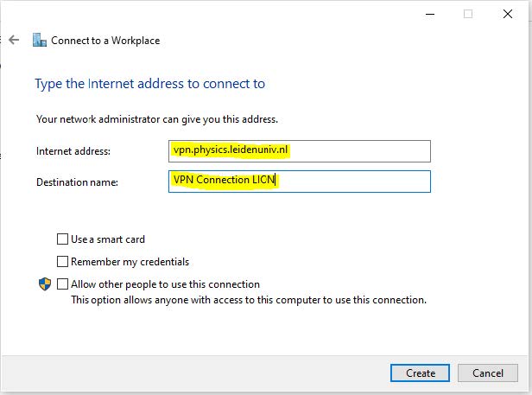Minimize the wizard window

tap(430, 14)
